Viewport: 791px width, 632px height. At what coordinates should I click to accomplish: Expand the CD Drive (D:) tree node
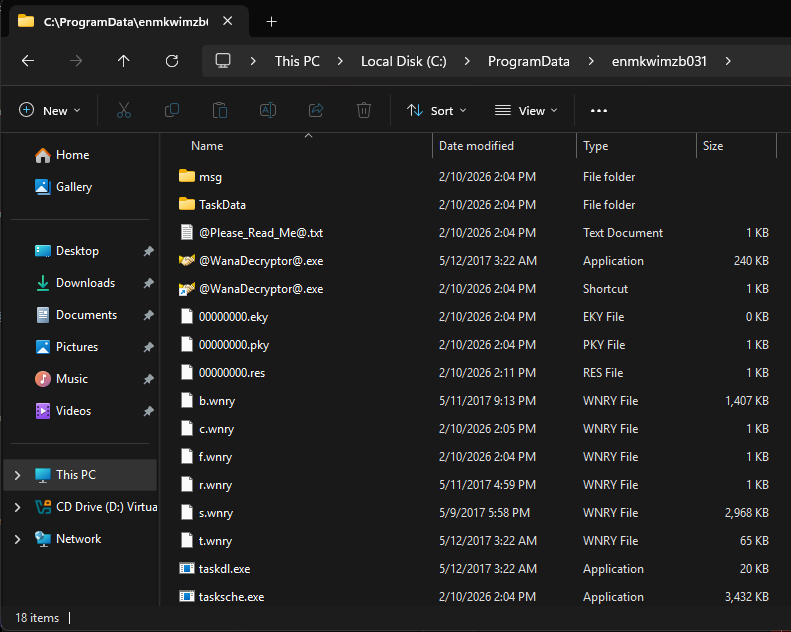17,507
